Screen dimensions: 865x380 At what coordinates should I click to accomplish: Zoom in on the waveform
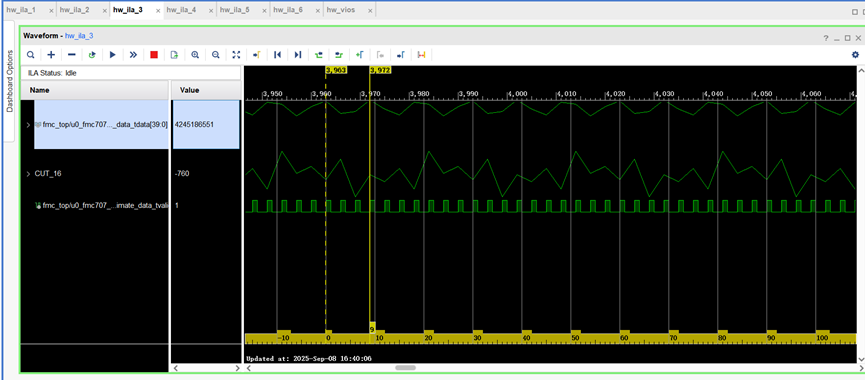coord(195,55)
